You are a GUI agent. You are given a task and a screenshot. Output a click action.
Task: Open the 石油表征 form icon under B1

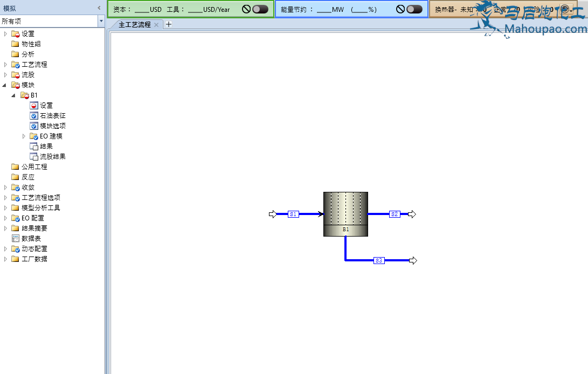point(33,116)
